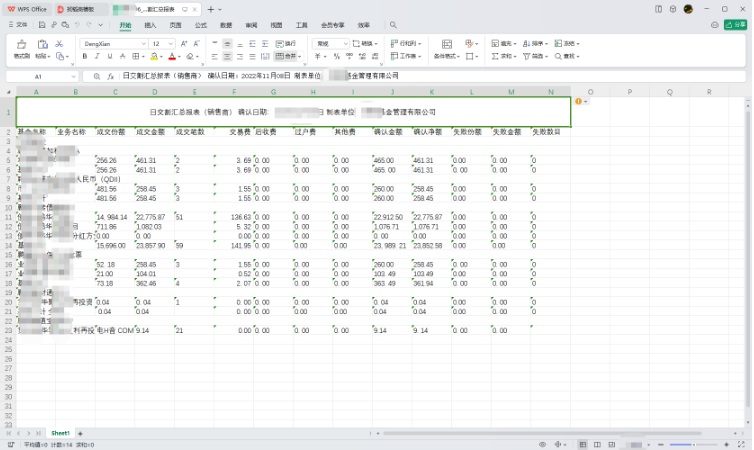Open the rows and columns (行和列) menu
This screenshot has width=754, height=450.
pos(406,44)
